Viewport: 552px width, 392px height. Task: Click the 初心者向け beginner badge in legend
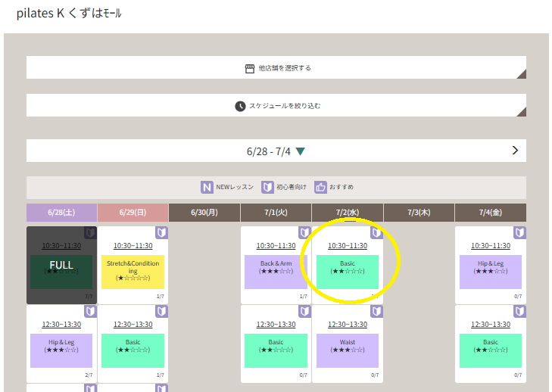point(267,188)
